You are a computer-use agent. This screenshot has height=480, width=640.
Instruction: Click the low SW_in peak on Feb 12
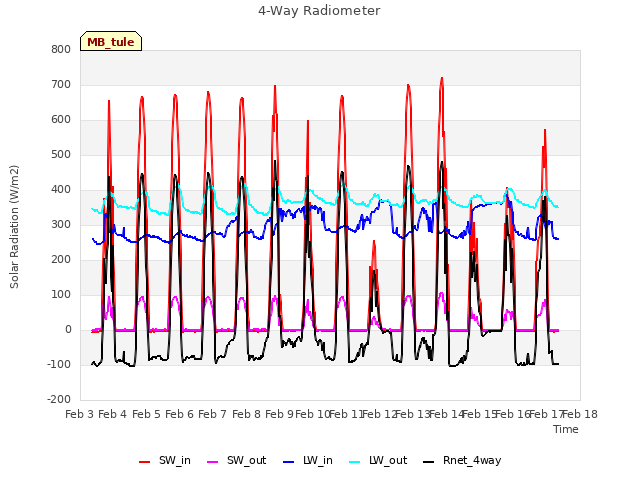click(x=373, y=242)
